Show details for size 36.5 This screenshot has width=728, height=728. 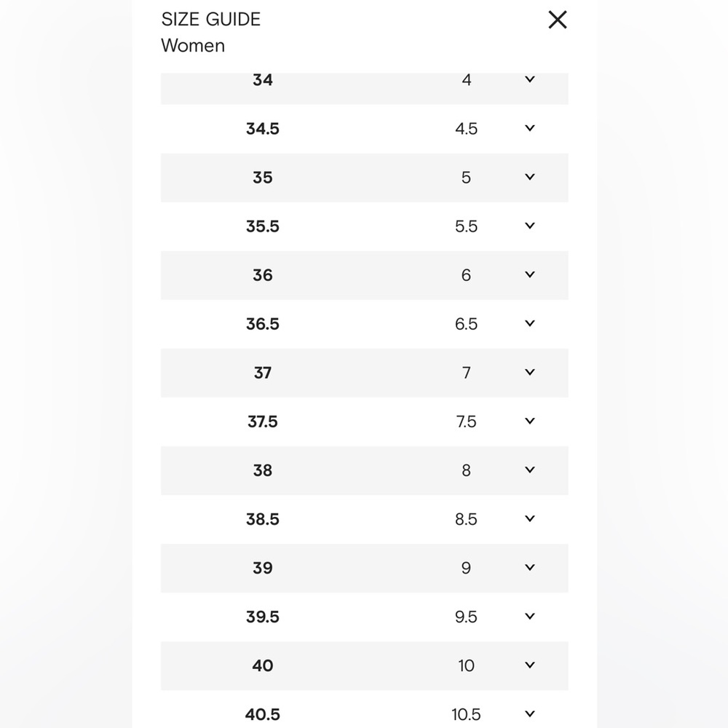coord(530,323)
